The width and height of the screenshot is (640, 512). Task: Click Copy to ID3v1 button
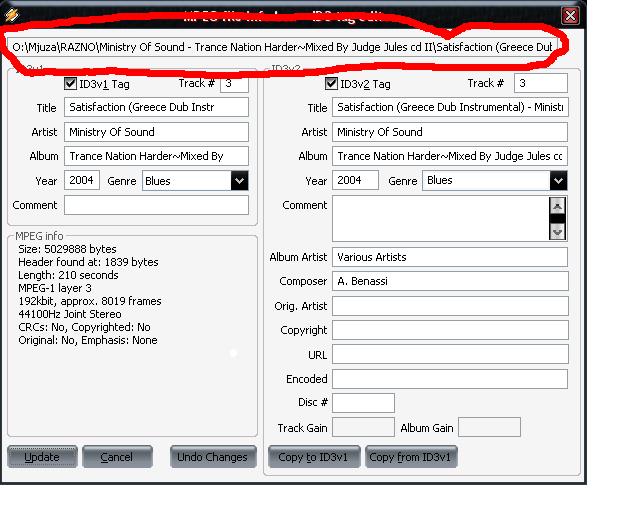[313, 457]
